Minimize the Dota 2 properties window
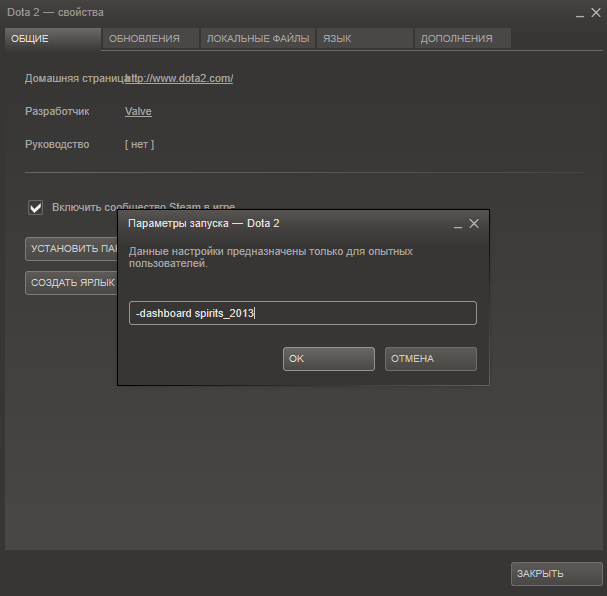The image size is (607, 596). coord(577,12)
